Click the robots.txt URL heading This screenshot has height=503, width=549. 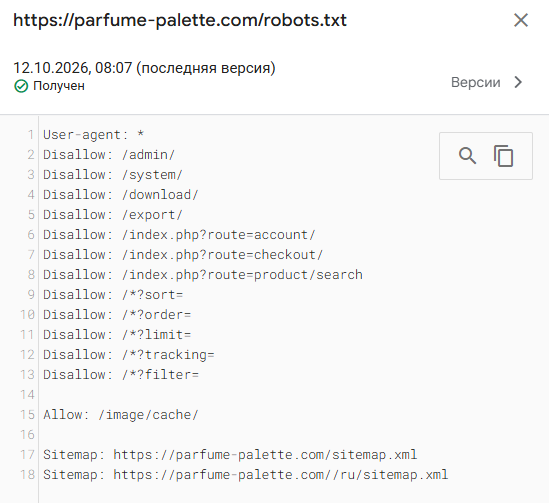pos(180,20)
